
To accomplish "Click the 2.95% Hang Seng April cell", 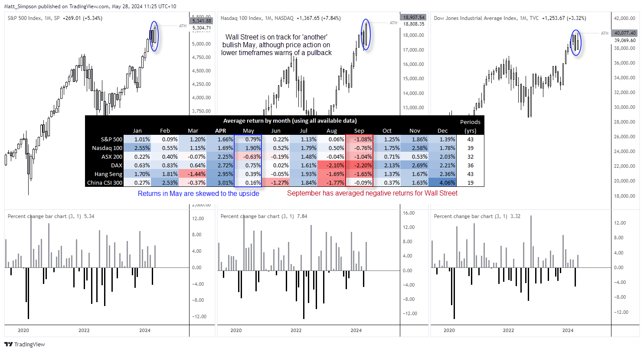I will [220, 174].
